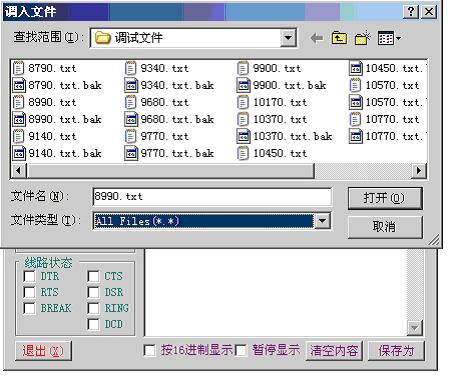Create a new folder icon
The width and height of the screenshot is (449, 378).
pyautogui.click(x=362, y=38)
